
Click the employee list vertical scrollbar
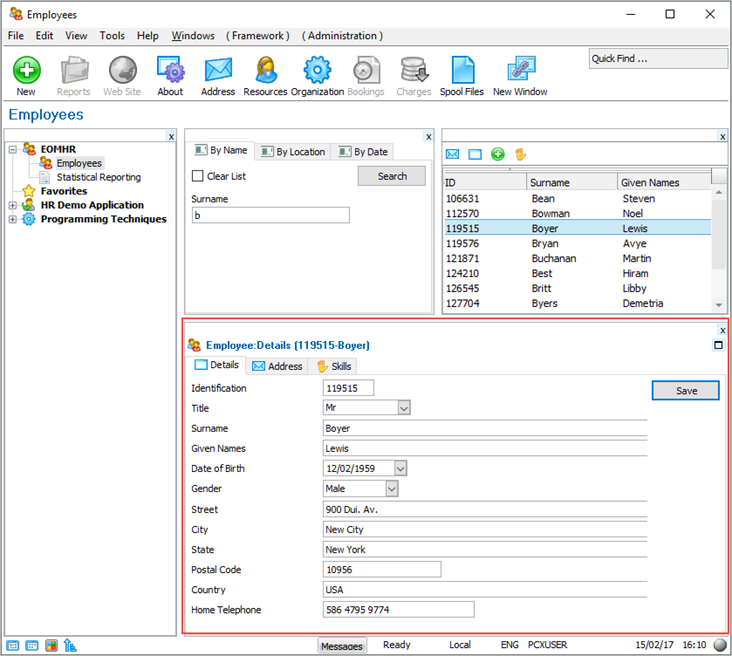click(x=718, y=240)
